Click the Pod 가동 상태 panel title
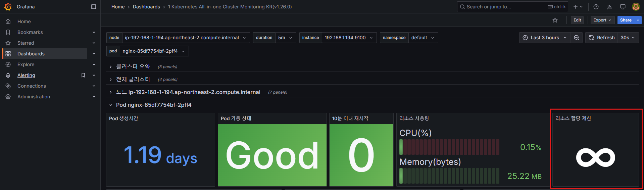 (x=236, y=118)
